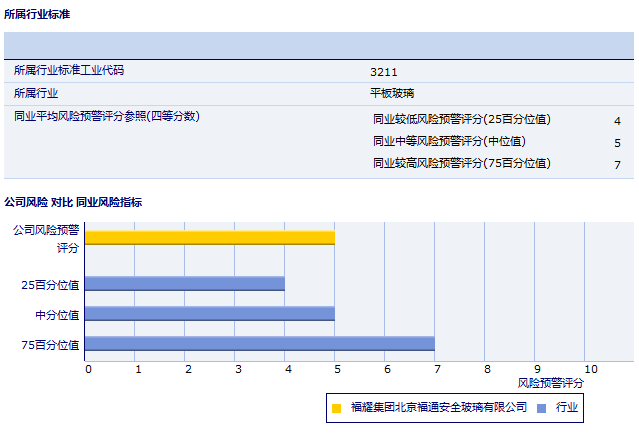639x436 pixels.
Task: Click the blue 75百分位值 bar
Action: pyautogui.click(x=260, y=344)
